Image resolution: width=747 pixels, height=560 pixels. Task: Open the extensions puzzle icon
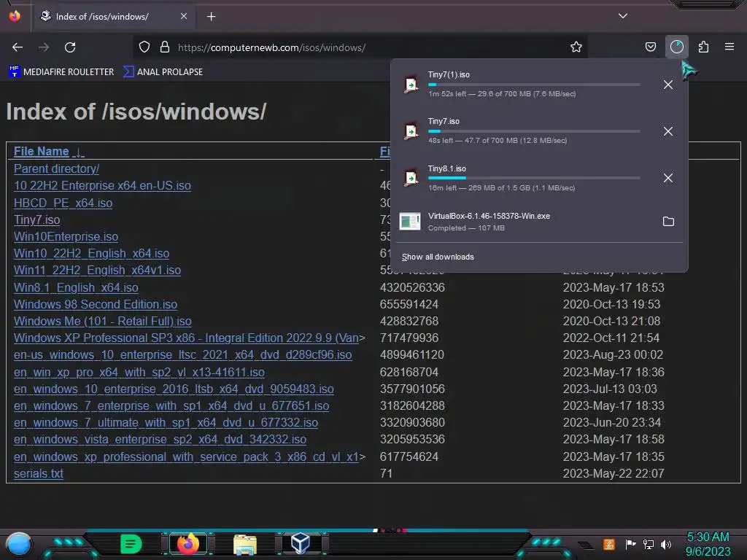(x=703, y=47)
